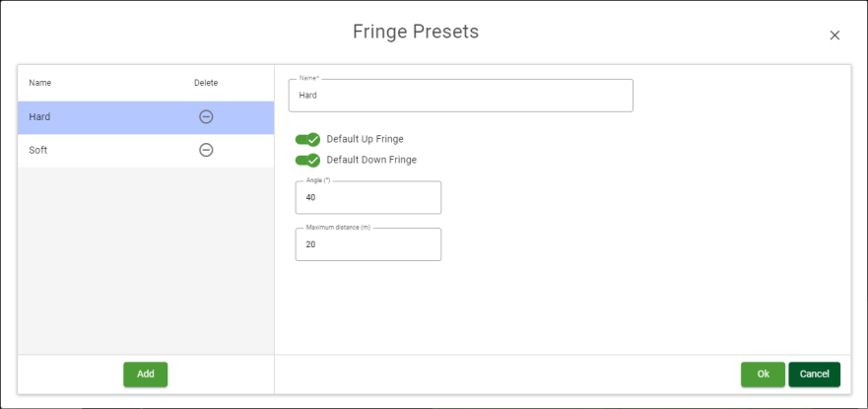Click the Name text field containing Hard
This screenshot has height=409, width=868.
460,96
